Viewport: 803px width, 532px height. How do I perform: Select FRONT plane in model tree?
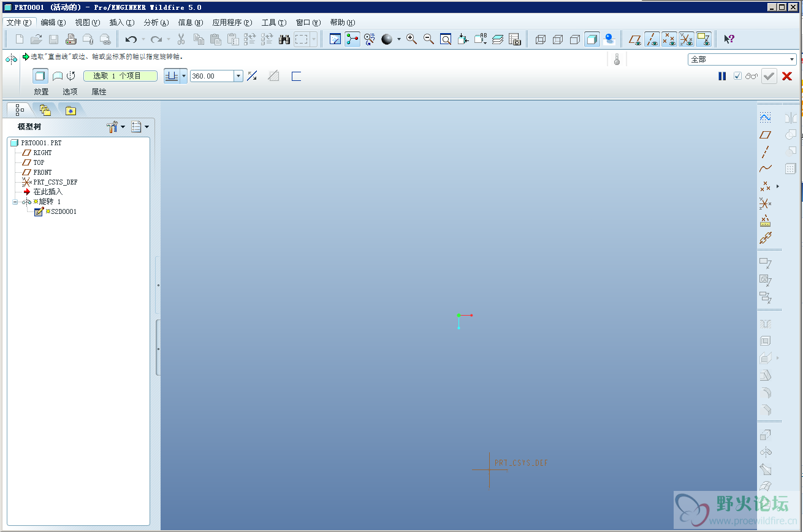(42, 172)
